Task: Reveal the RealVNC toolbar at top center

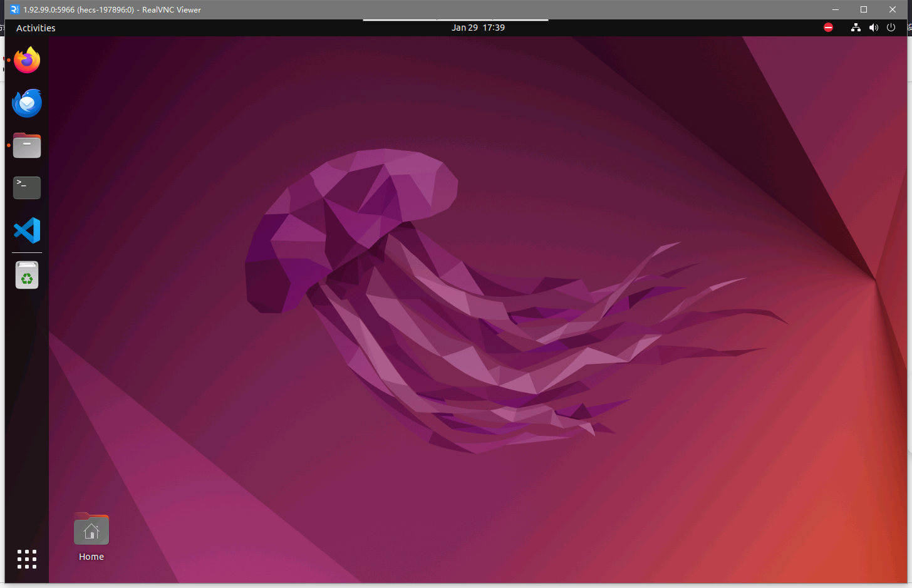Action: tap(455, 20)
